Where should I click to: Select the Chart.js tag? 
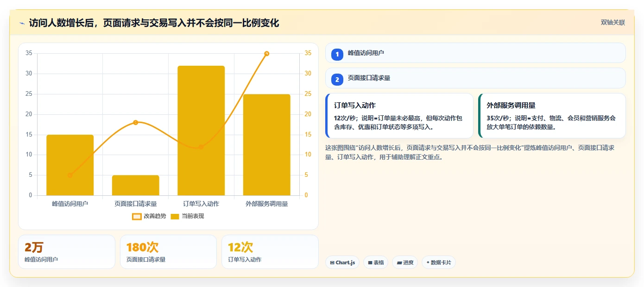coord(342,262)
